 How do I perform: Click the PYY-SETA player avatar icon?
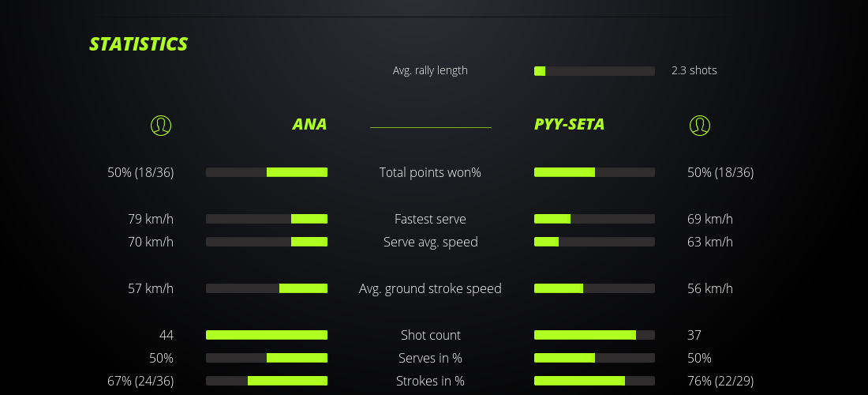pos(699,125)
